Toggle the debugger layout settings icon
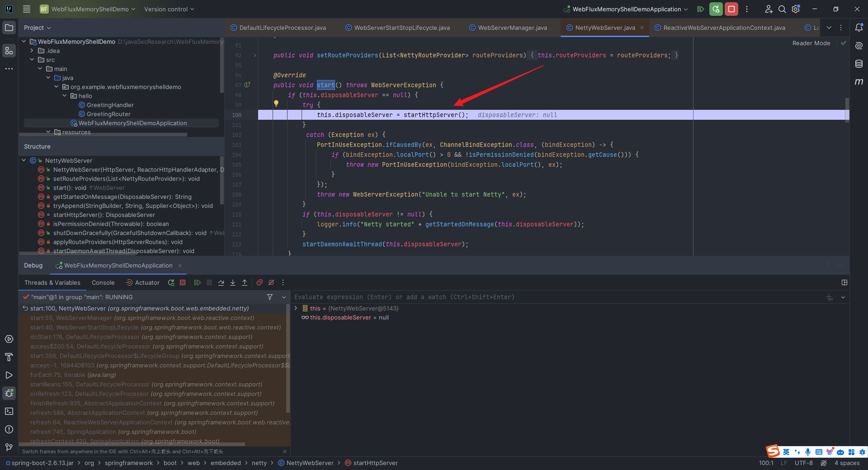 (844, 282)
